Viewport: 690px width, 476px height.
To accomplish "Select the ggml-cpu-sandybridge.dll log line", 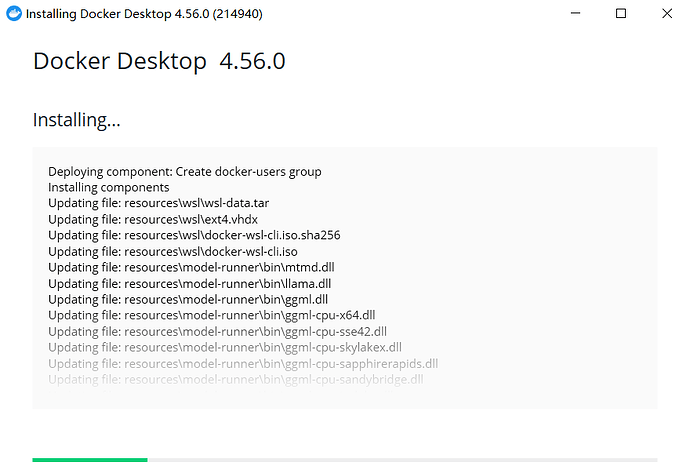I will coord(235,379).
